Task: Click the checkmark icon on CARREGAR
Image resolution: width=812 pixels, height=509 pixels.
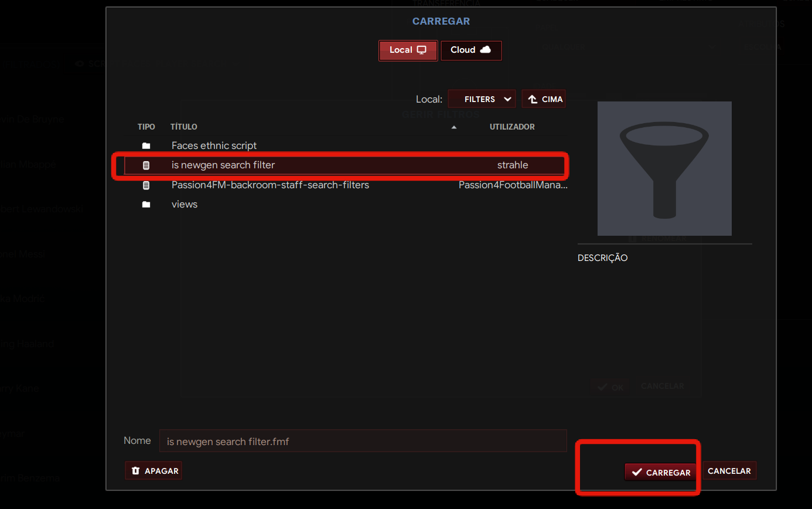Action: [637, 472]
